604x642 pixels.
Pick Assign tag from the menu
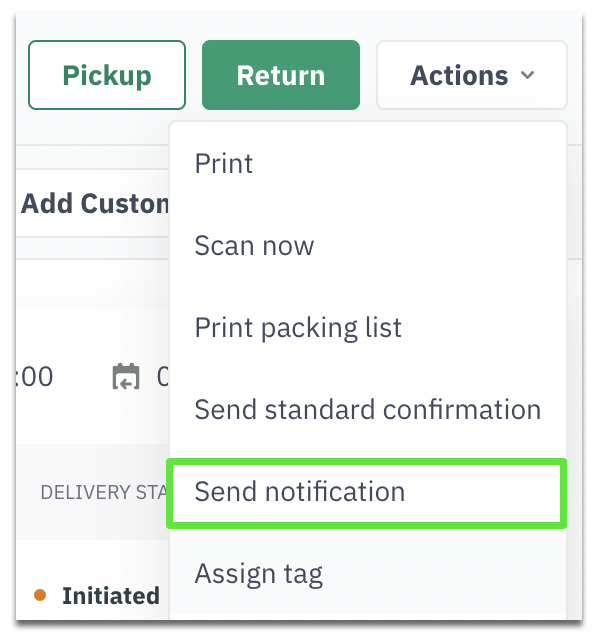(259, 574)
